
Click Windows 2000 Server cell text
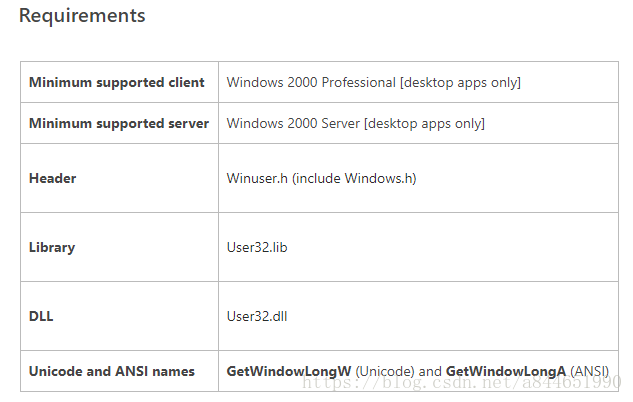coord(356,123)
